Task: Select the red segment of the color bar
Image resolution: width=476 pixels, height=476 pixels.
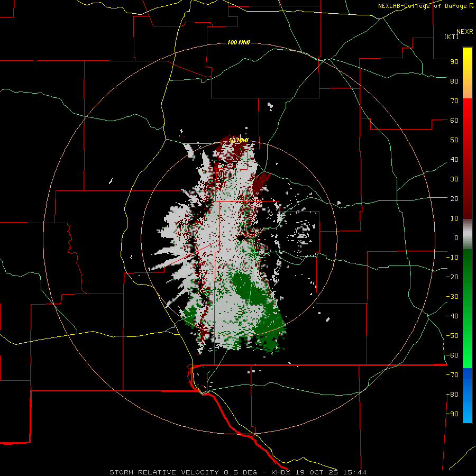Action: (467, 159)
